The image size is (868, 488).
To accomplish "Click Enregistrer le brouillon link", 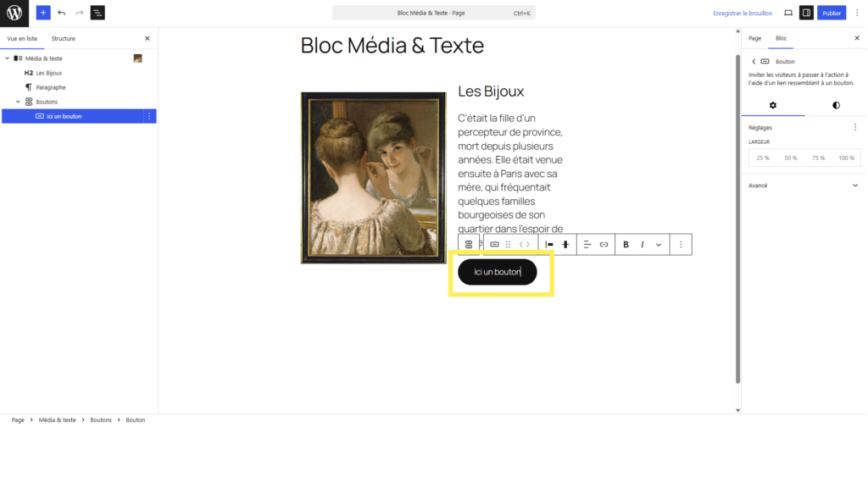I will tap(743, 14).
